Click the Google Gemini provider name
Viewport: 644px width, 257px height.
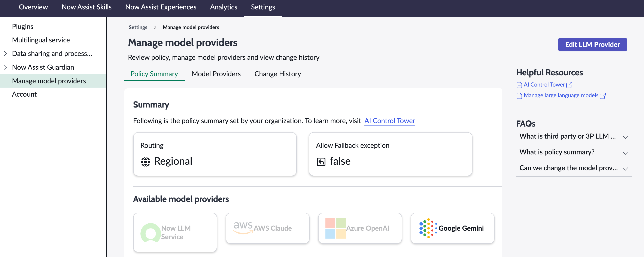coord(461,228)
